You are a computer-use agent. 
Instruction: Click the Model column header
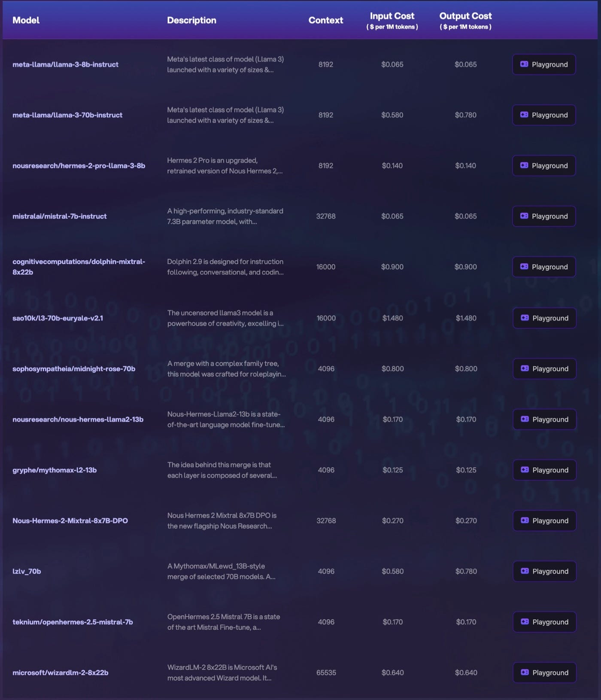pyautogui.click(x=26, y=20)
